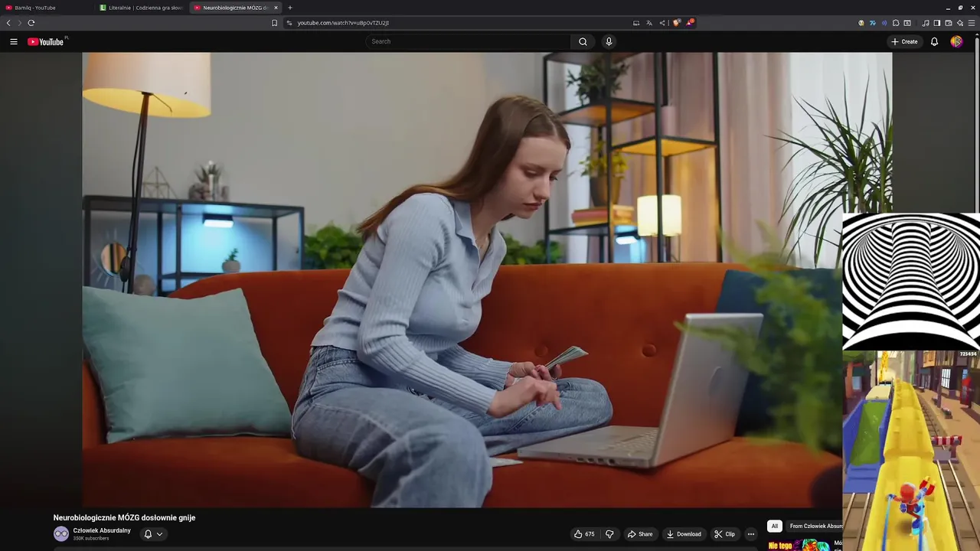980x551 pixels.
Task: Click the black-white spiral tunnel overlay
Action: pos(911,282)
